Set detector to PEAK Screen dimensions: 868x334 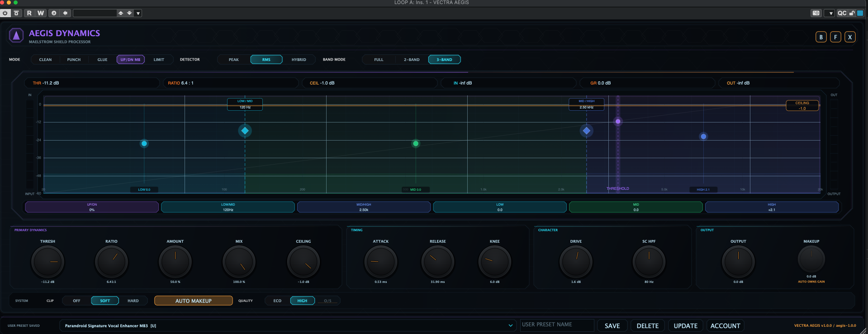click(x=234, y=60)
